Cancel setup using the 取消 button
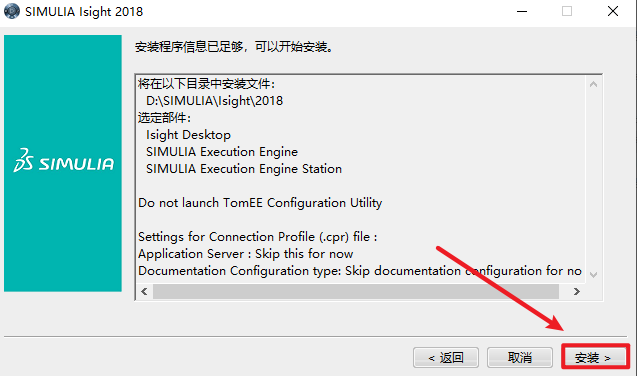The image size is (637, 376). 520,357
